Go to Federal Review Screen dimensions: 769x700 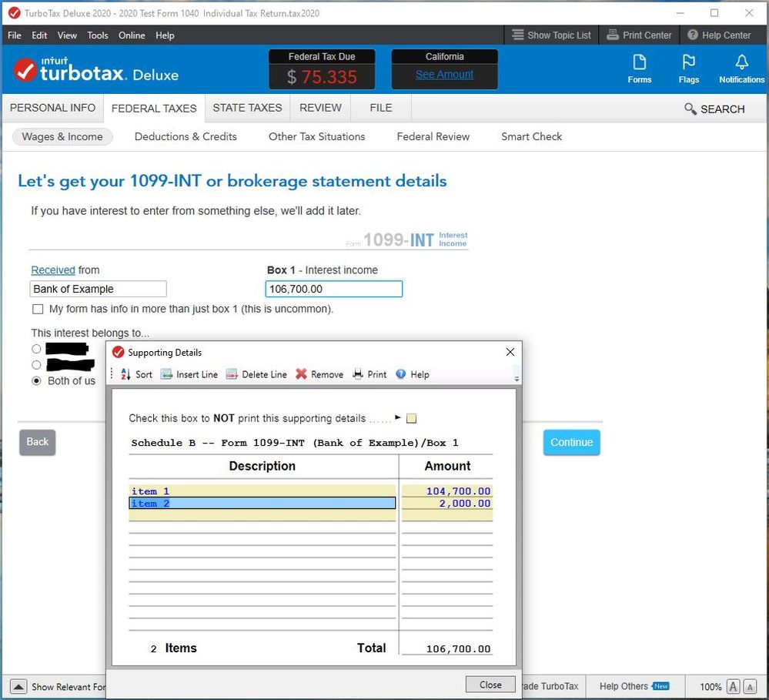(433, 136)
